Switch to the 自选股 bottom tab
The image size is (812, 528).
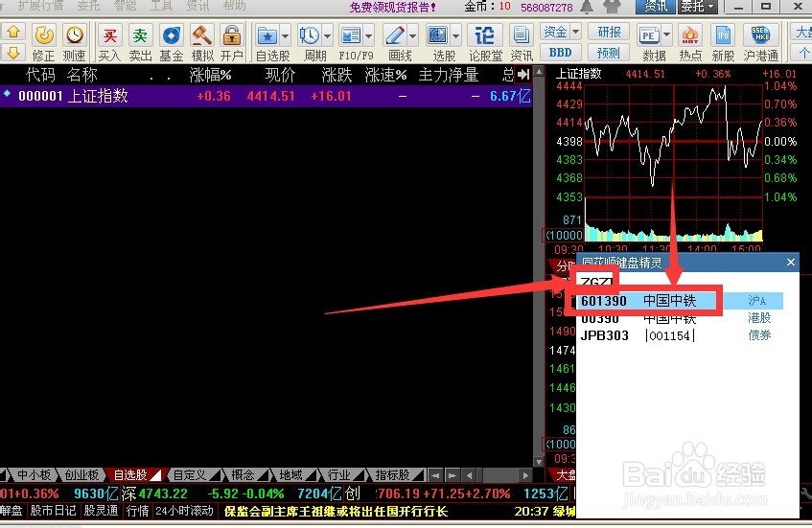[x=132, y=474]
